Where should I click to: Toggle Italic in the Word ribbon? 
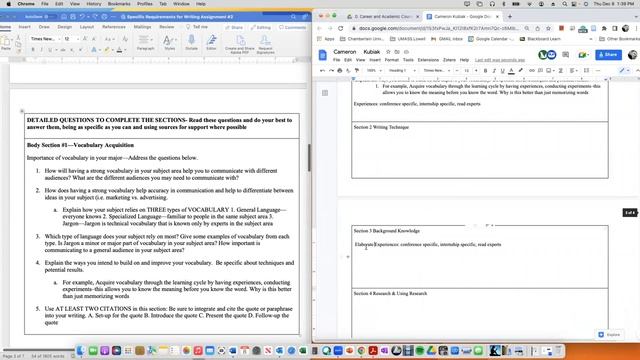(41, 50)
